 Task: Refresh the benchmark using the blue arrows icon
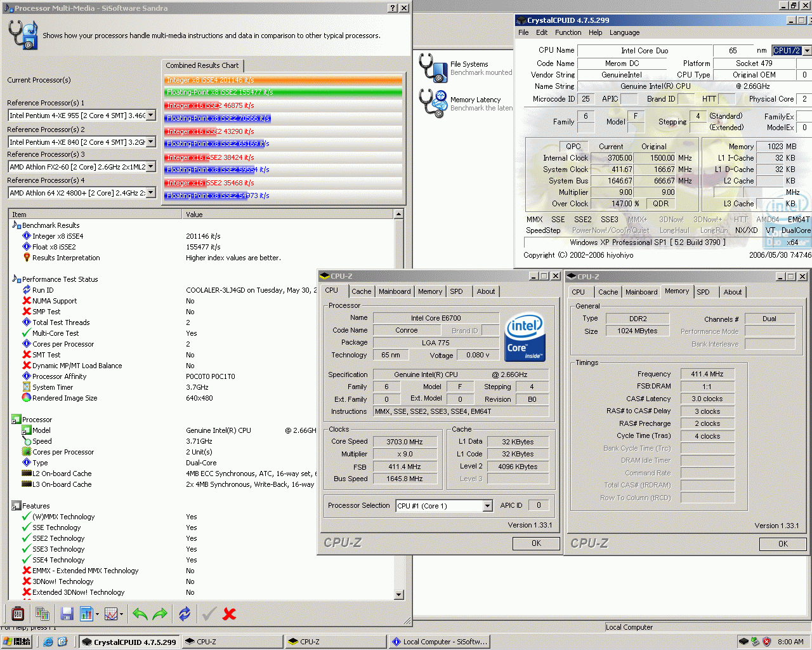tap(185, 613)
